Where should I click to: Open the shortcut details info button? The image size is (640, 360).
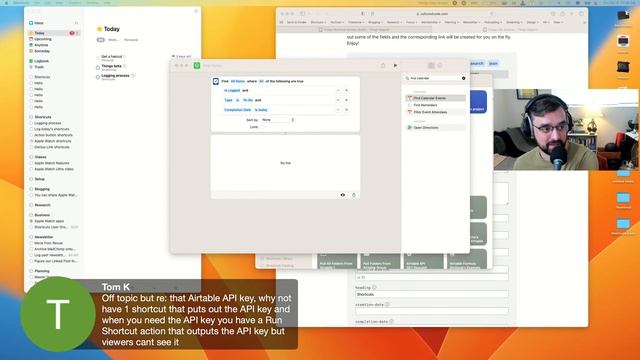coord(440,65)
